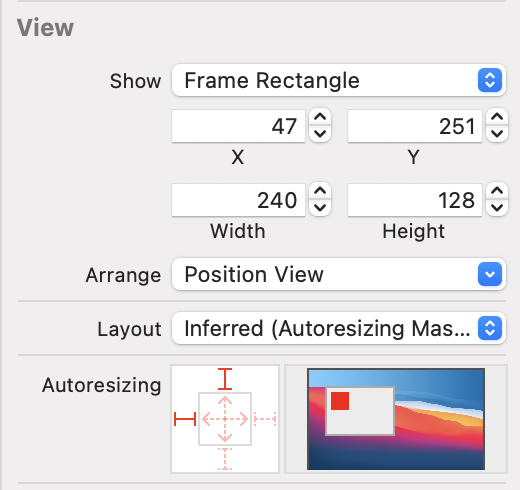Open the Layout Inferred Autoresizing Mask dropdown

click(x=339, y=328)
